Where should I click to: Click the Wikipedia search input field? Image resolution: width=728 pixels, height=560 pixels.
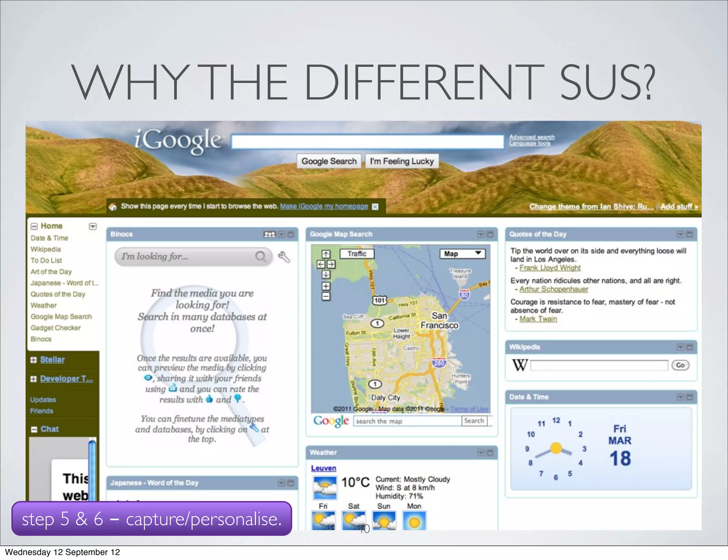coord(599,365)
